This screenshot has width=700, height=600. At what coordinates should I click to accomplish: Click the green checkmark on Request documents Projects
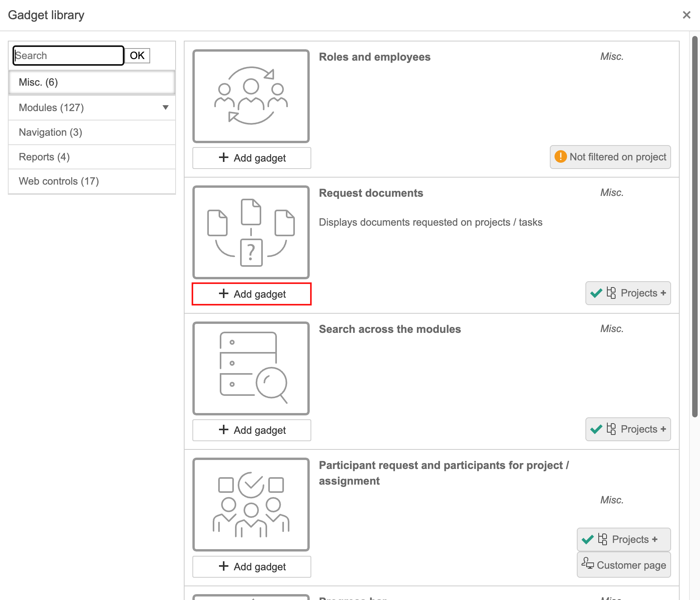(596, 293)
